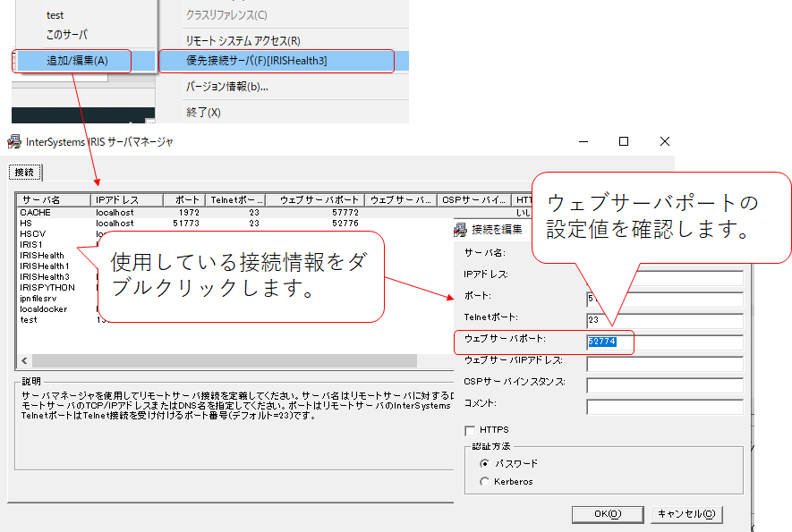Select the Kerberos authentication radio button

[x=485, y=482]
